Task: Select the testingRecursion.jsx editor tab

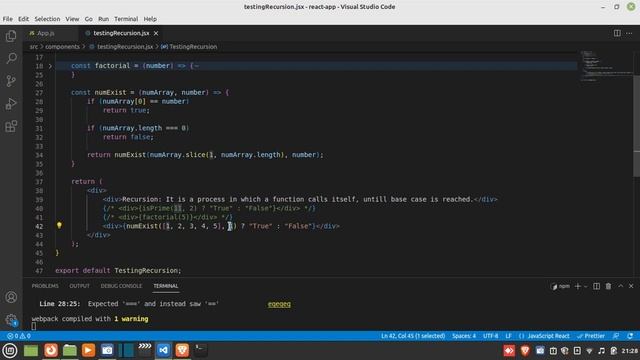Action: click(x=121, y=33)
